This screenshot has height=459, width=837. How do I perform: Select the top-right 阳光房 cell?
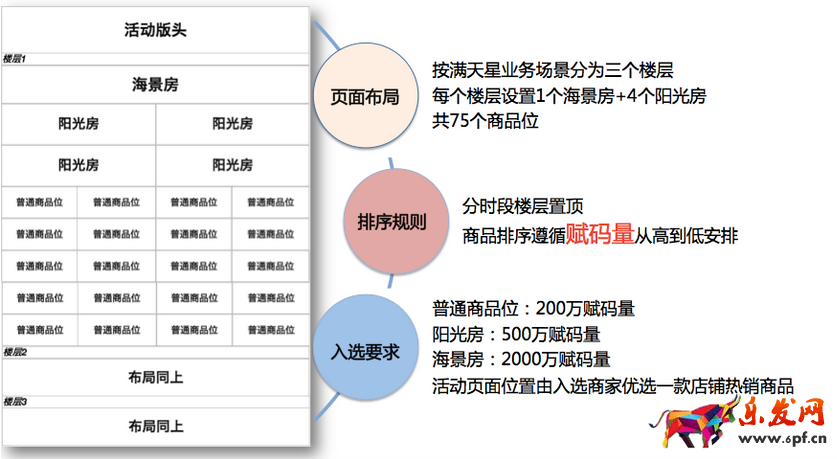tap(232, 124)
